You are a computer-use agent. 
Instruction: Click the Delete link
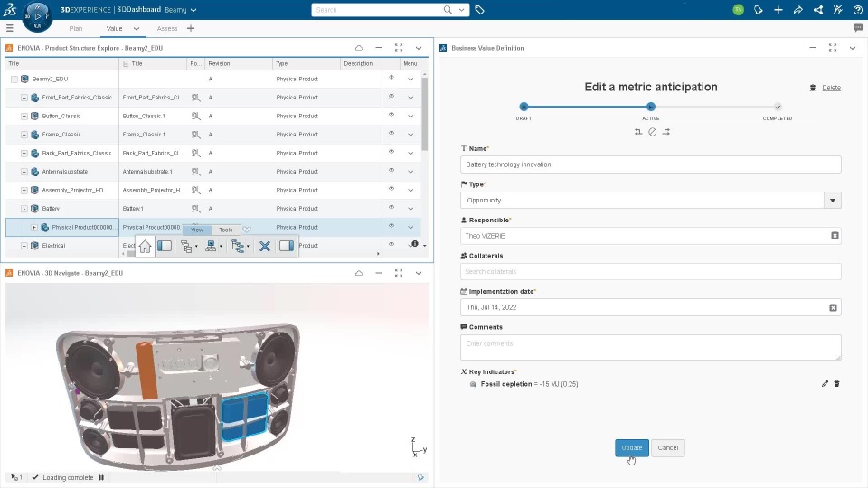click(832, 88)
